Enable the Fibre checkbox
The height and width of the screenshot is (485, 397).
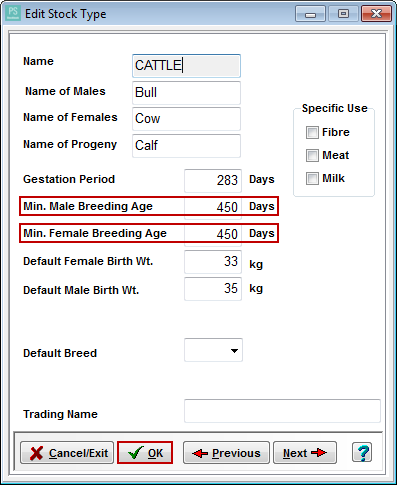click(312, 132)
